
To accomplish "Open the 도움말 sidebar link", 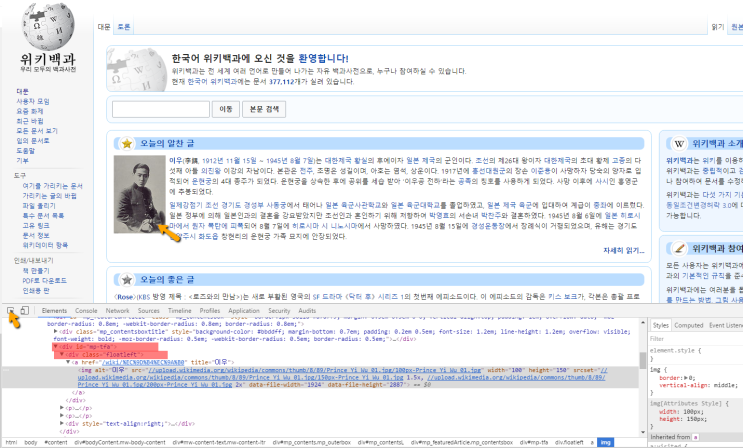I will 26,151.
